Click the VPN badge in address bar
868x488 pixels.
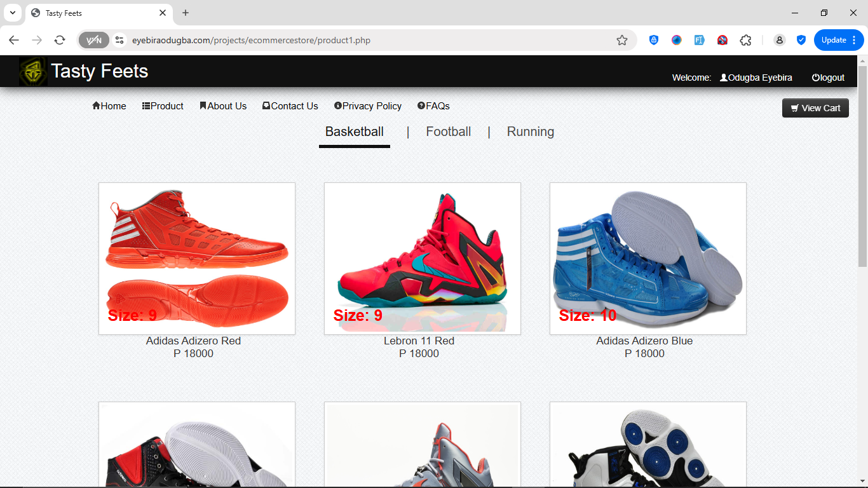(x=94, y=40)
